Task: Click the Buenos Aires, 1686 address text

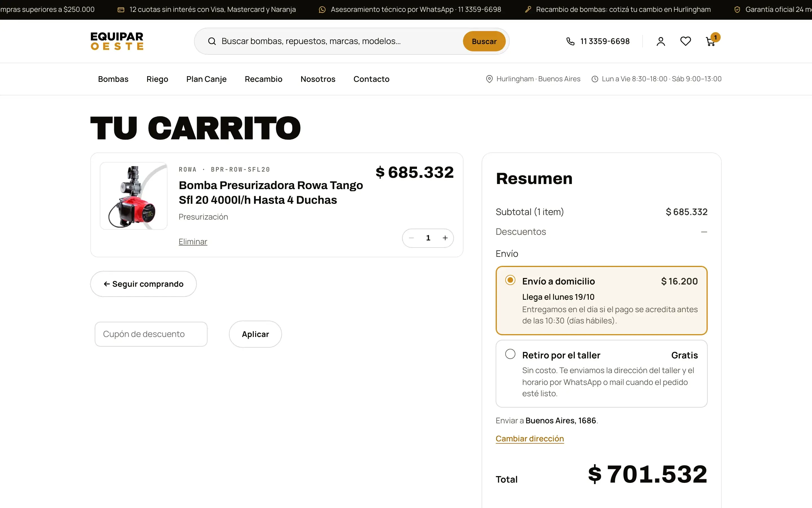Action: pyautogui.click(x=561, y=421)
